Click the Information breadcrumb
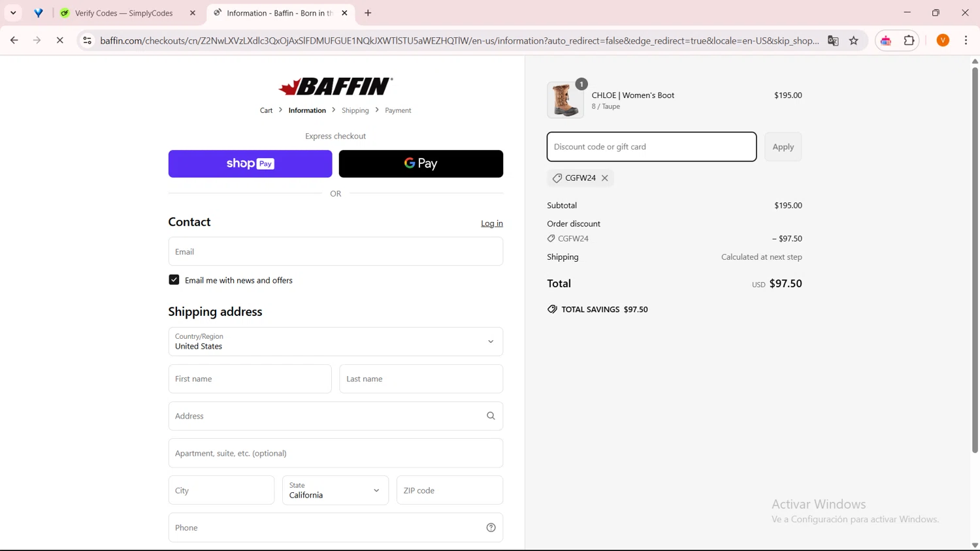The image size is (980, 551). (x=307, y=110)
